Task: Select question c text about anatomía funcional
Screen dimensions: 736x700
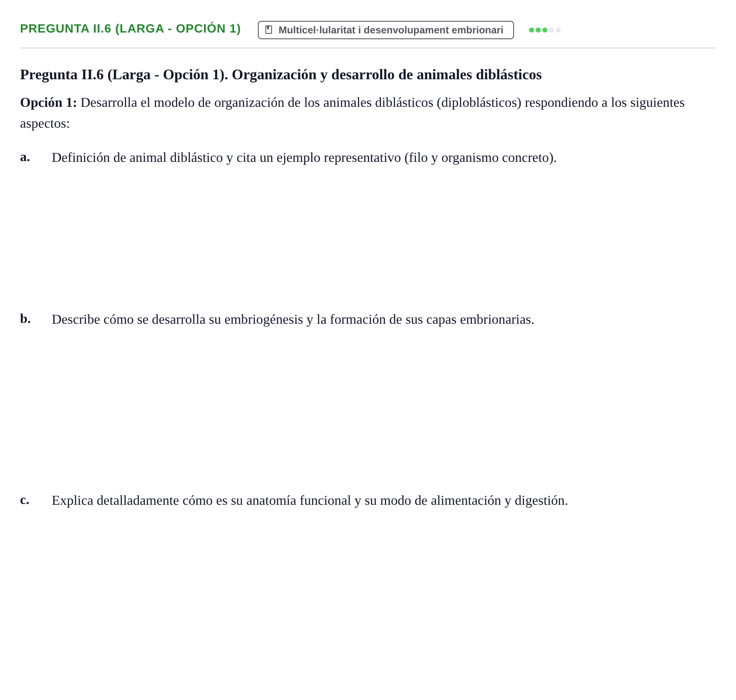Action: pos(310,501)
